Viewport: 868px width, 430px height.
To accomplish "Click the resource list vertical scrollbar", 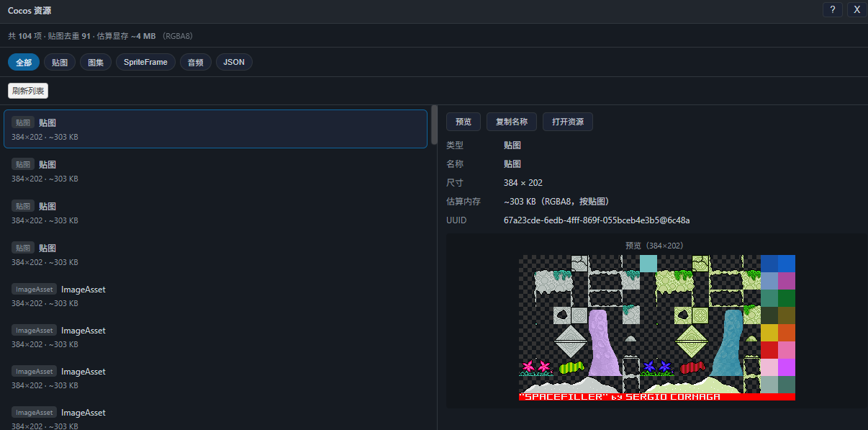I will point(434,125).
